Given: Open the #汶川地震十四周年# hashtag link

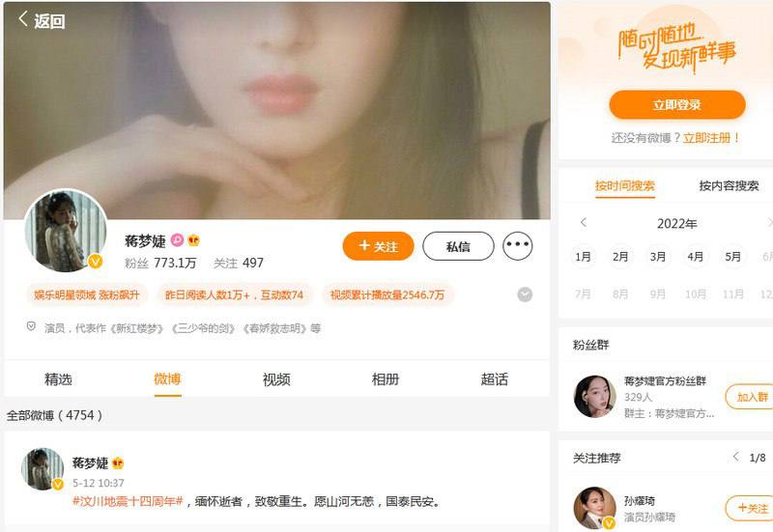Looking at the screenshot, I should (x=128, y=501).
